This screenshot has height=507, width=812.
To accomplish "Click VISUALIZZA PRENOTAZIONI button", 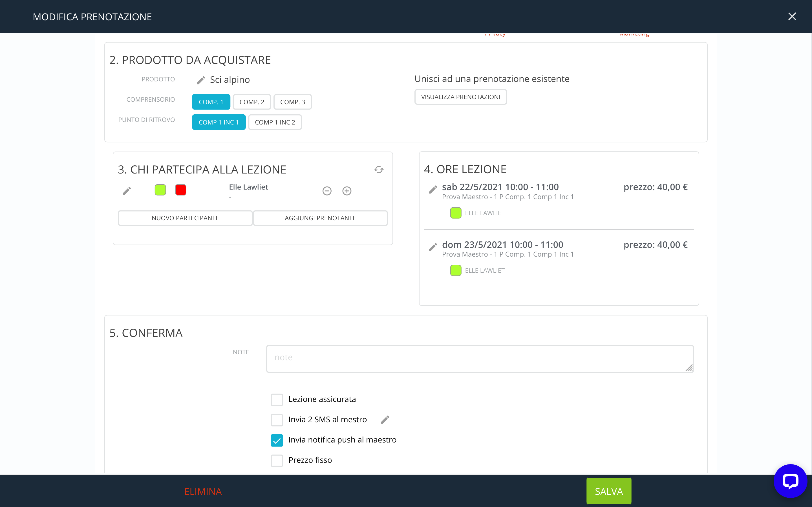I will point(460,97).
